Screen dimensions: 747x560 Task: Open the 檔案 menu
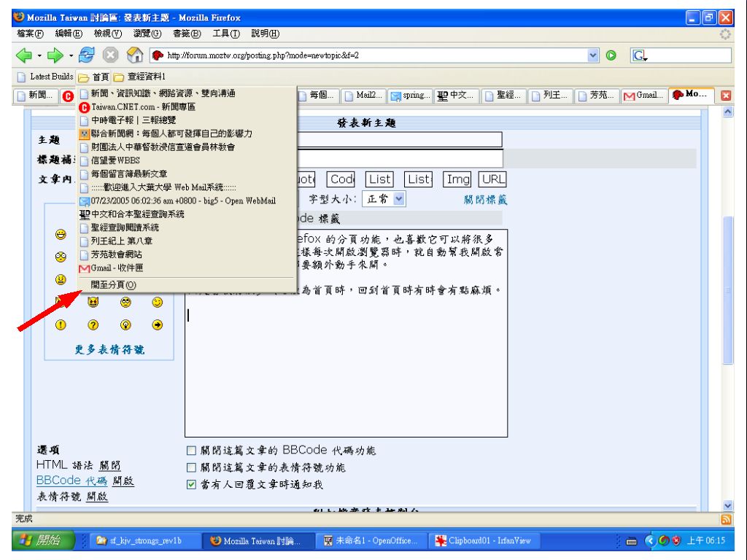click(x=30, y=34)
